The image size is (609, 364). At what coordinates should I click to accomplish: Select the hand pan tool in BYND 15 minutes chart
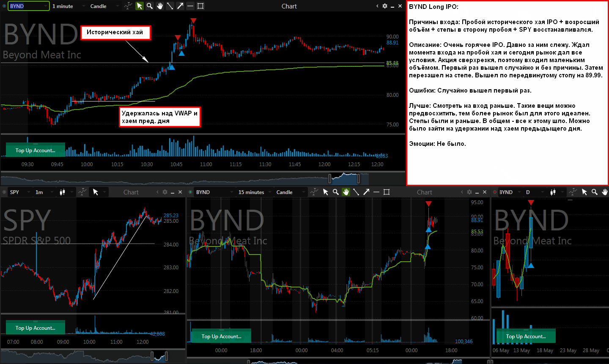(346, 192)
